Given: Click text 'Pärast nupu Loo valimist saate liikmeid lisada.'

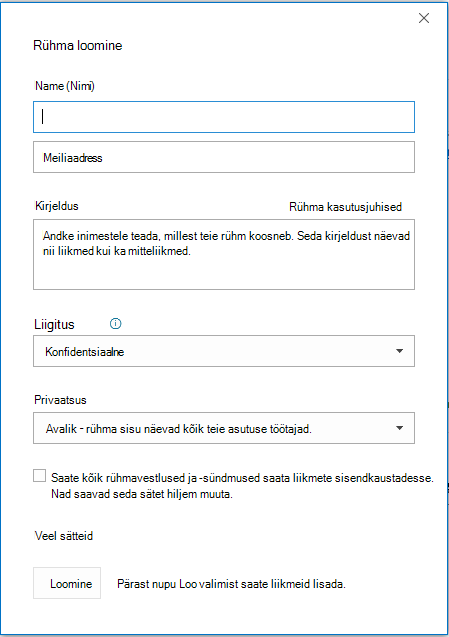Looking at the screenshot, I should point(231,584).
